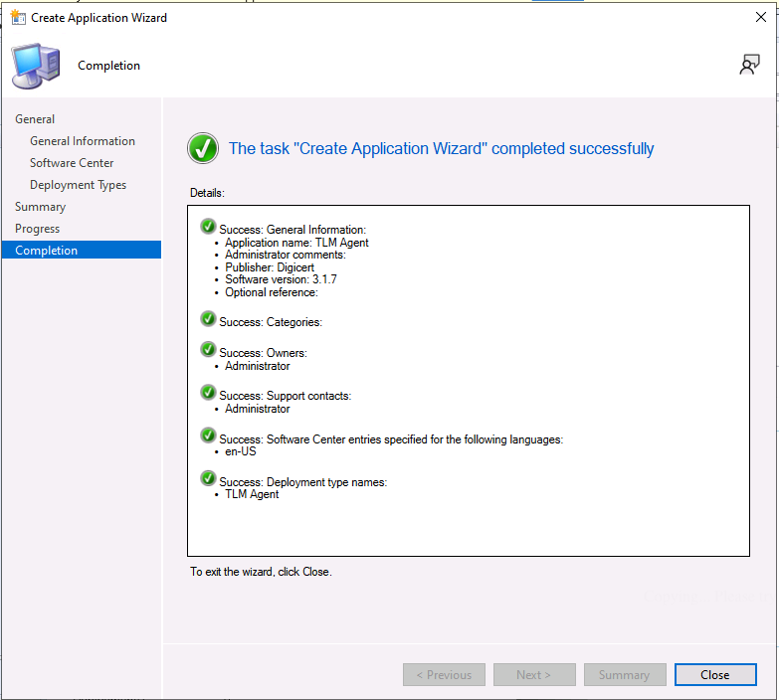Image resolution: width=779 pixels, height=700 pixels.
Task: Open the Summary page in sidebar
Action: pos(40,207)
